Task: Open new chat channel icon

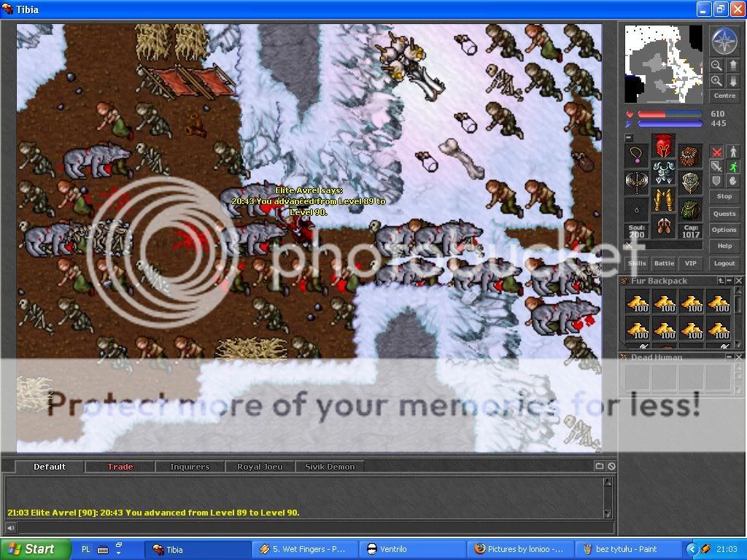Action: pyautogui.click(x=600, y=466)
